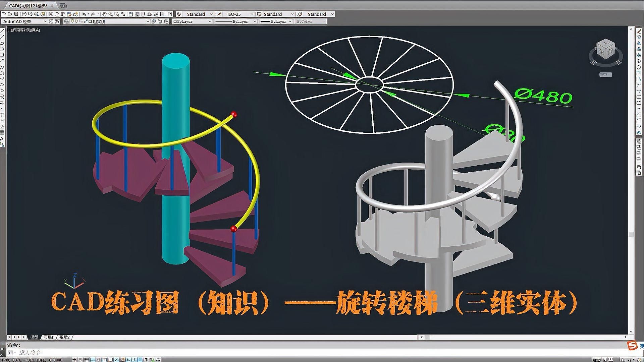Open the workspace settings gear icon
Image resolution: width=644 pixels, height=362 pixels.
(51, 21)
